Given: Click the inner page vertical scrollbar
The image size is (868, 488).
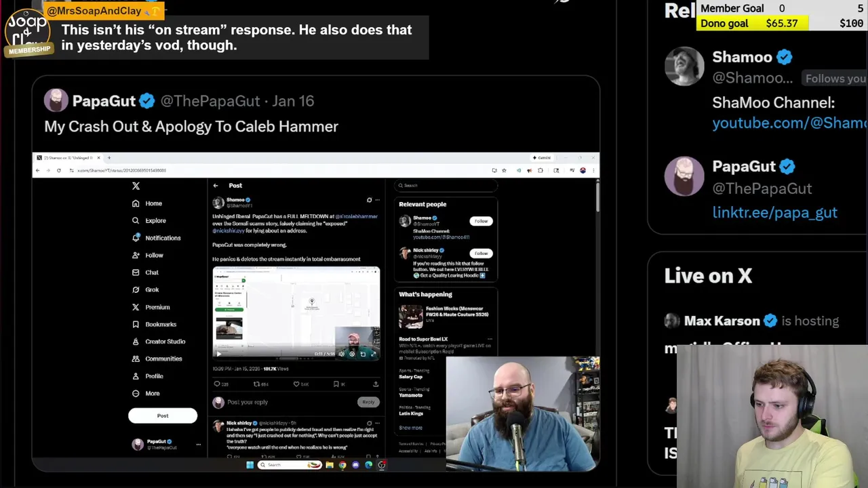Looking at the screenshot, I should (x=597, y=197).
